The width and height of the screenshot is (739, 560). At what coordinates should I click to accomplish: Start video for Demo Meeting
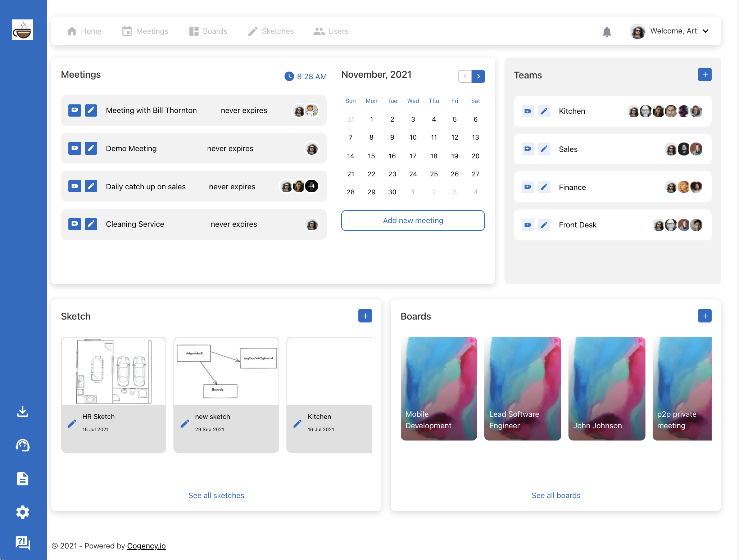[x=74, y=148]
